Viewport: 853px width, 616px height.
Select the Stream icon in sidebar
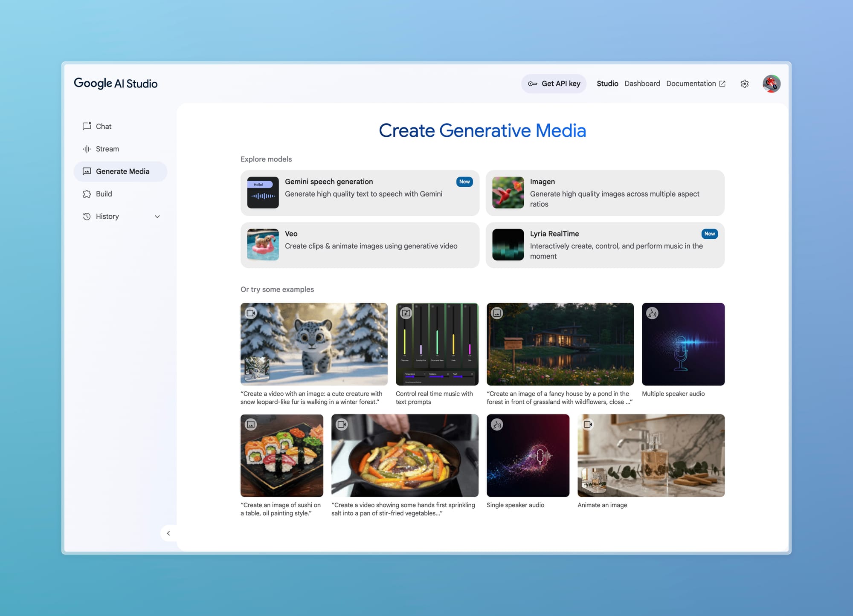point(87,149)
